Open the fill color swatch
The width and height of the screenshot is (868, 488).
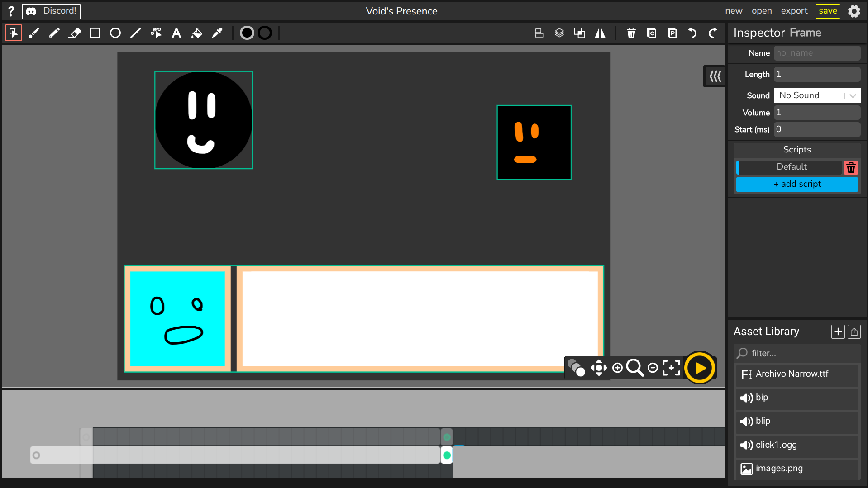[x=247, y=33]
